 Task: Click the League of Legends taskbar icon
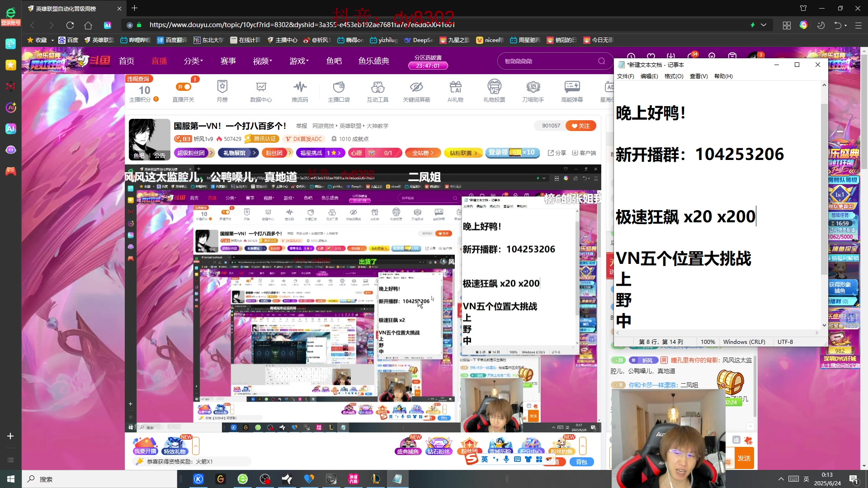coord(375,479)
